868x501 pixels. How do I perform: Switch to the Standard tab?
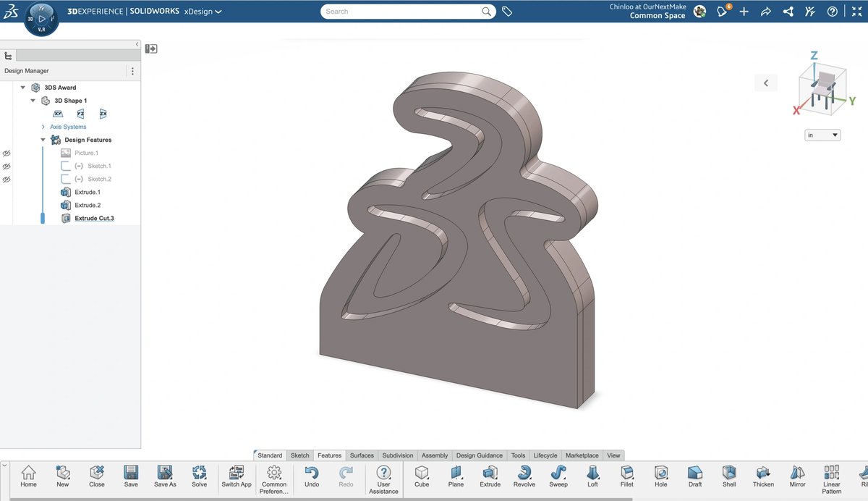click(x=270, y=455)
